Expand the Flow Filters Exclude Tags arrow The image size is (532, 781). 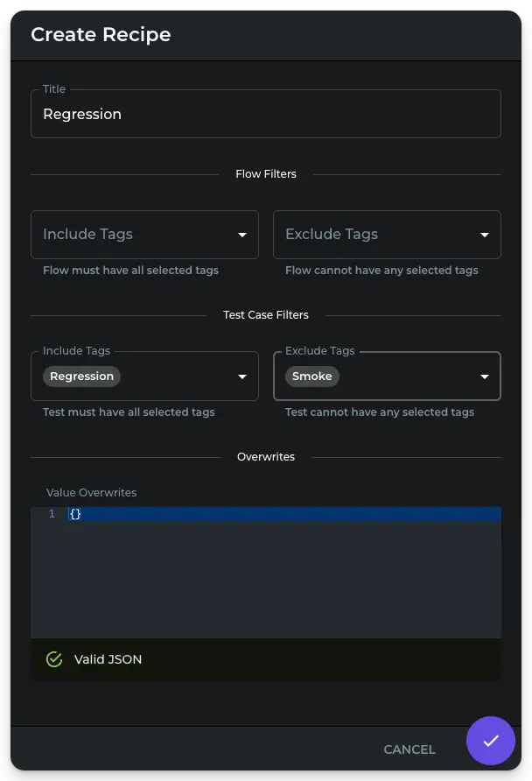coord(485,235)
